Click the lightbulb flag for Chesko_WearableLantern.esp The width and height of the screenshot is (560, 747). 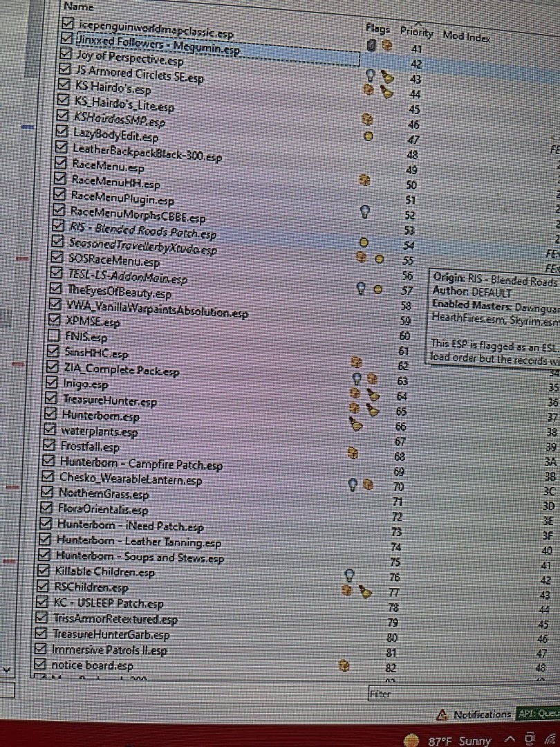click(352, 484)
